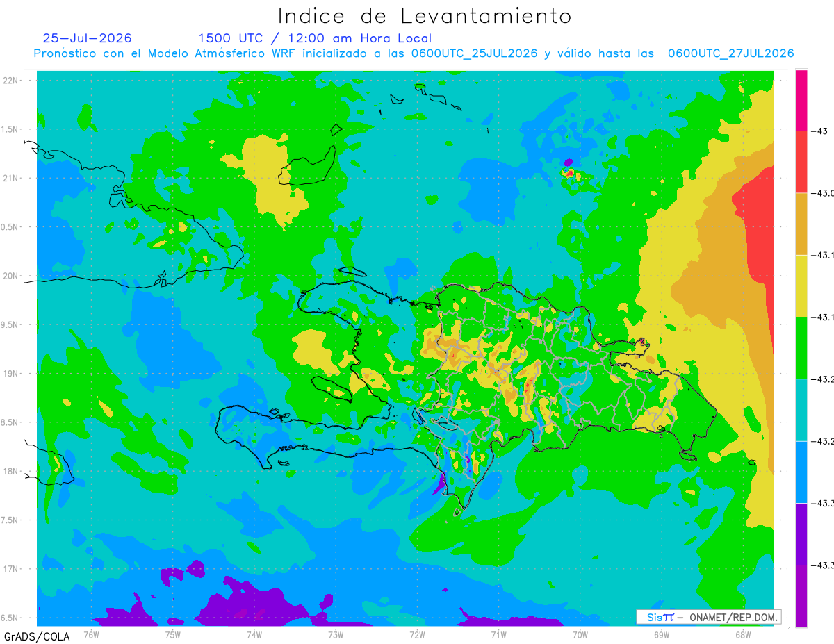
Task: Click the '18N' latitude label
Action: coord(11,472)
